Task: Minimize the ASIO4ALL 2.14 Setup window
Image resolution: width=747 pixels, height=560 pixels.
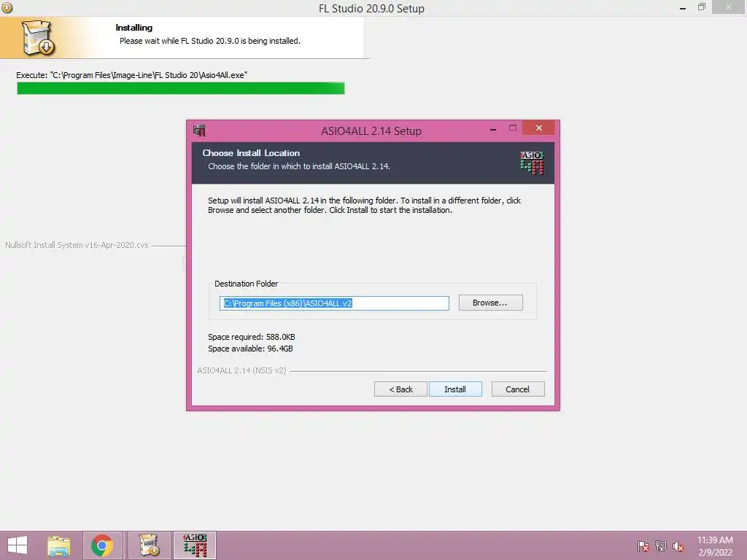Action: [x=493, y=129]
